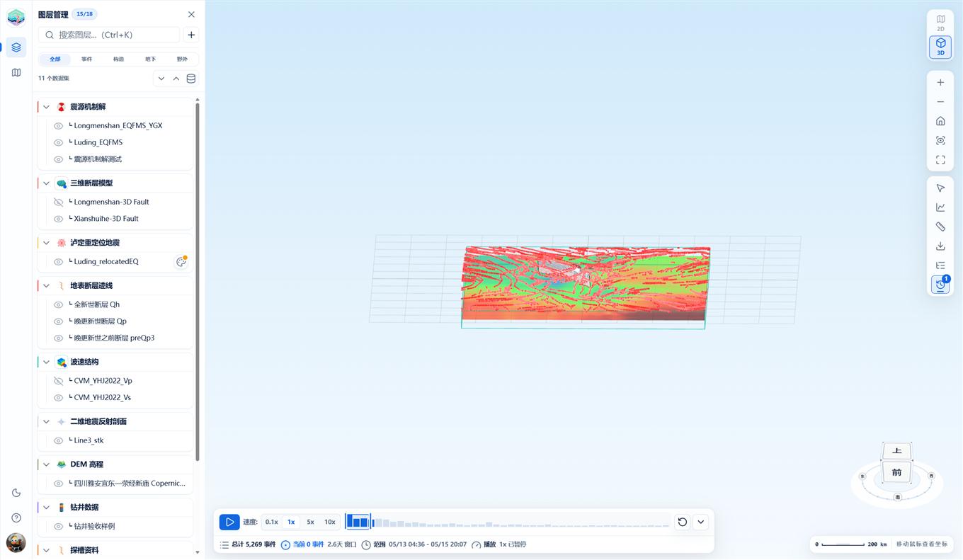The height and width of the screenshot is (560, 963).
Task: Set playback speed to 5x
Action: [310, 522]
